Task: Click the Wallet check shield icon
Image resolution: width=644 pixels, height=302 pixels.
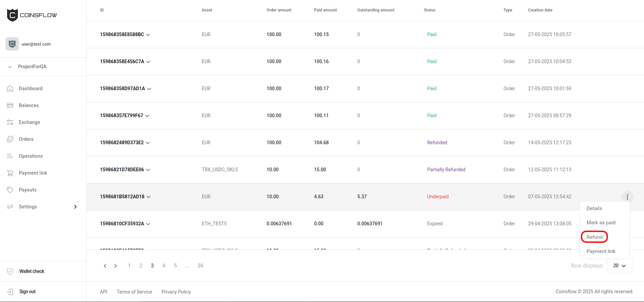Action: pyautogui.click(x=10, y=271)
